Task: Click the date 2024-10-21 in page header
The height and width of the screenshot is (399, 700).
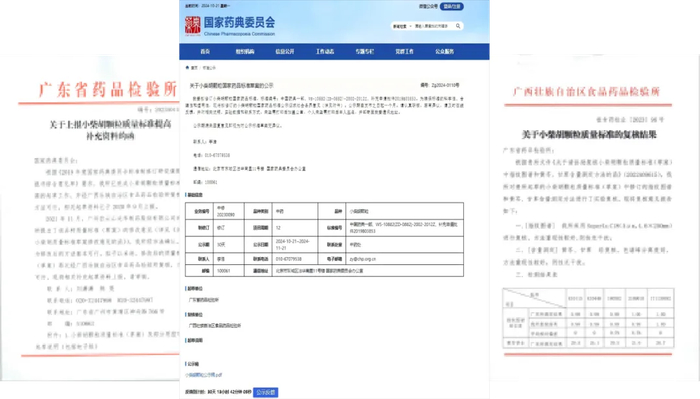Action: pos(211,6)
